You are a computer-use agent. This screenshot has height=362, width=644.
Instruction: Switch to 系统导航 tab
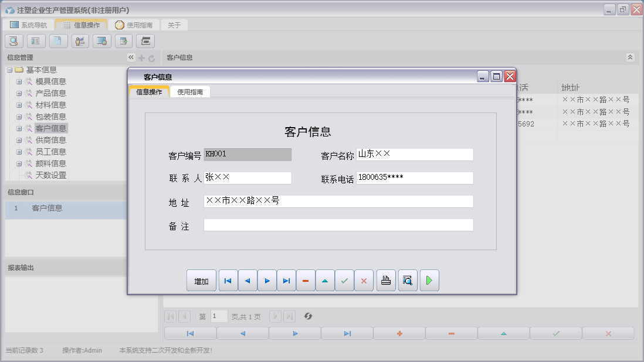(x=29, y=25)
